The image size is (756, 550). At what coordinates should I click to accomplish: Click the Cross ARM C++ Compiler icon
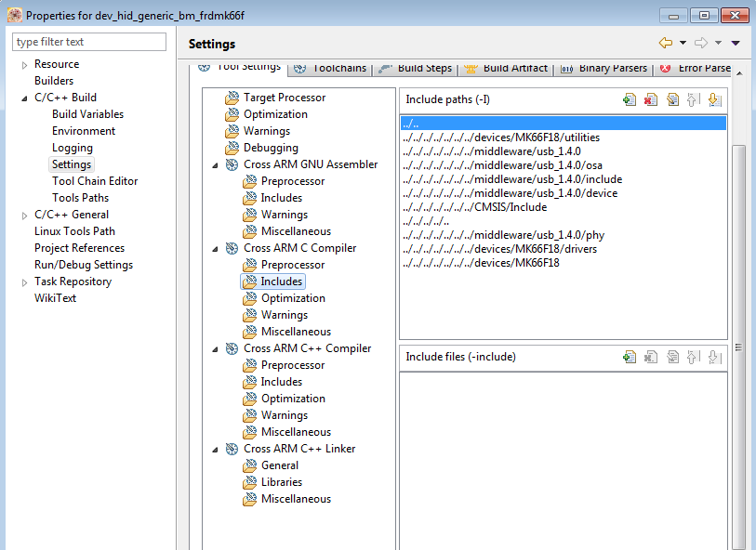[x=232, y=348]
